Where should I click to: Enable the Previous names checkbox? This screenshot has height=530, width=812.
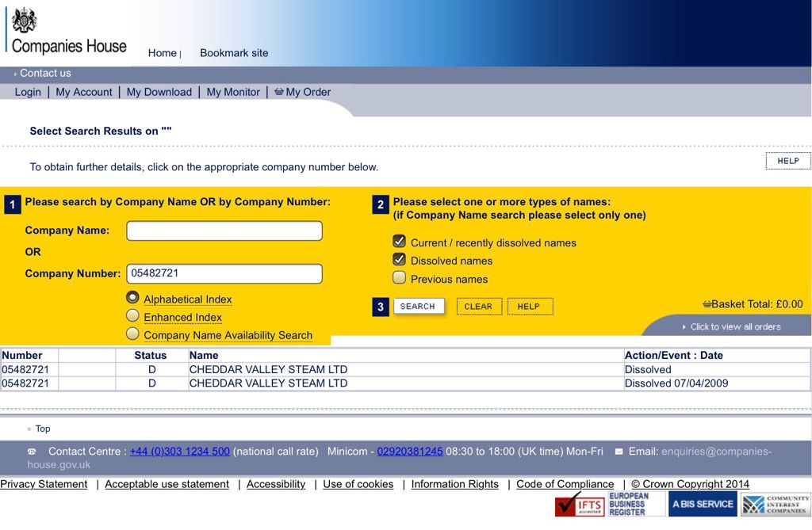(x=399, y=277)
